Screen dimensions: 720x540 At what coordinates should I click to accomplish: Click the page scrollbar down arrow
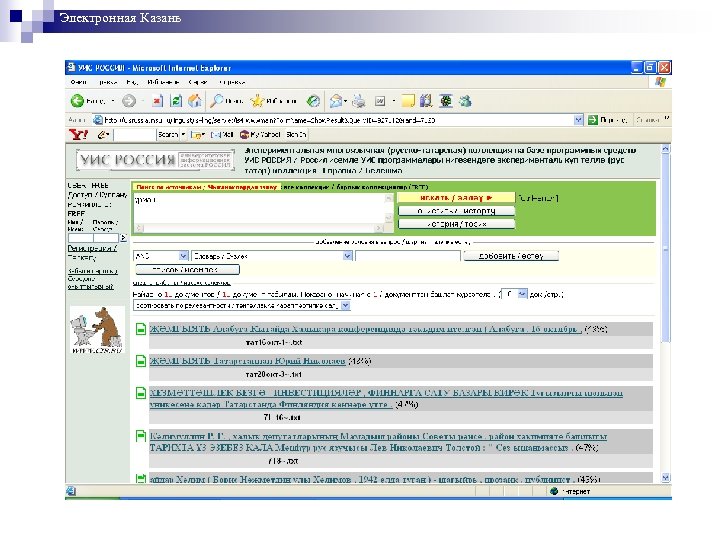(x=665, y=478)
